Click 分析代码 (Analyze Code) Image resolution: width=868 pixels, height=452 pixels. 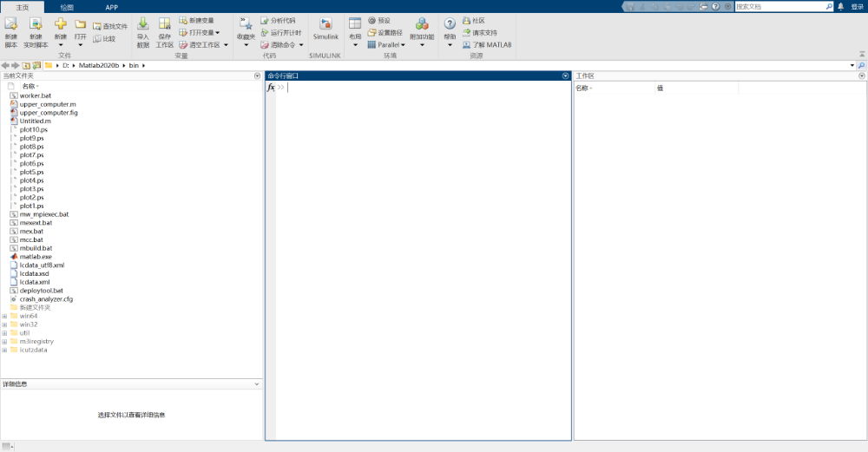click(x=278, y=21)
